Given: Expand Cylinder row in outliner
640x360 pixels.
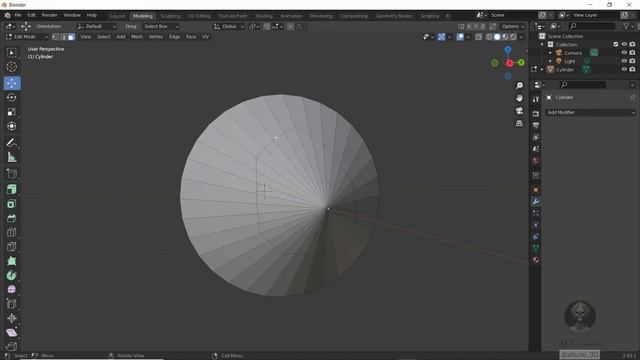Looking at the screenshot, I should point(542,70).
